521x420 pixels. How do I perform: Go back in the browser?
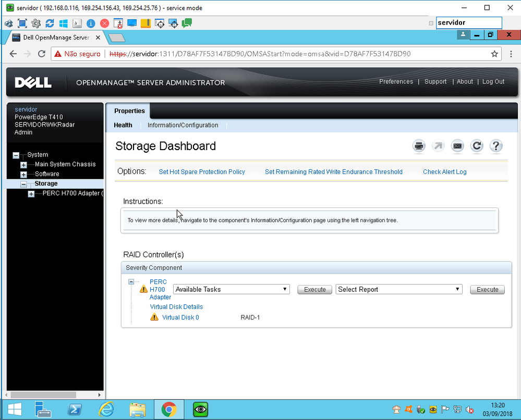coord(13,54)
